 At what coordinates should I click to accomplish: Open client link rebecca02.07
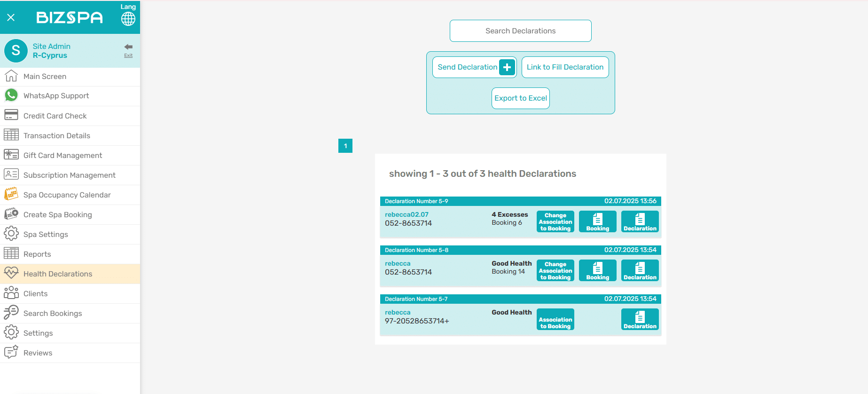click(x=407, y=214)
